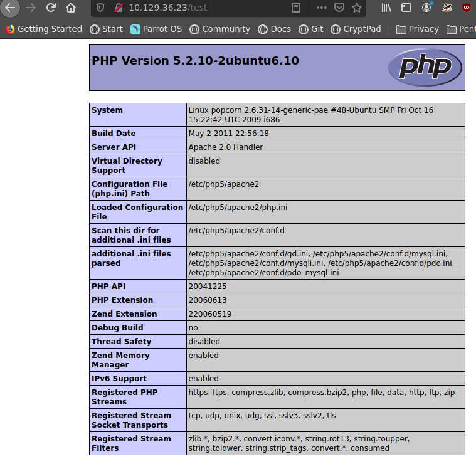Click Scan this dir for additional .ini files
Viewport: 476px width, 459px height.
click(x=131, y=235)
